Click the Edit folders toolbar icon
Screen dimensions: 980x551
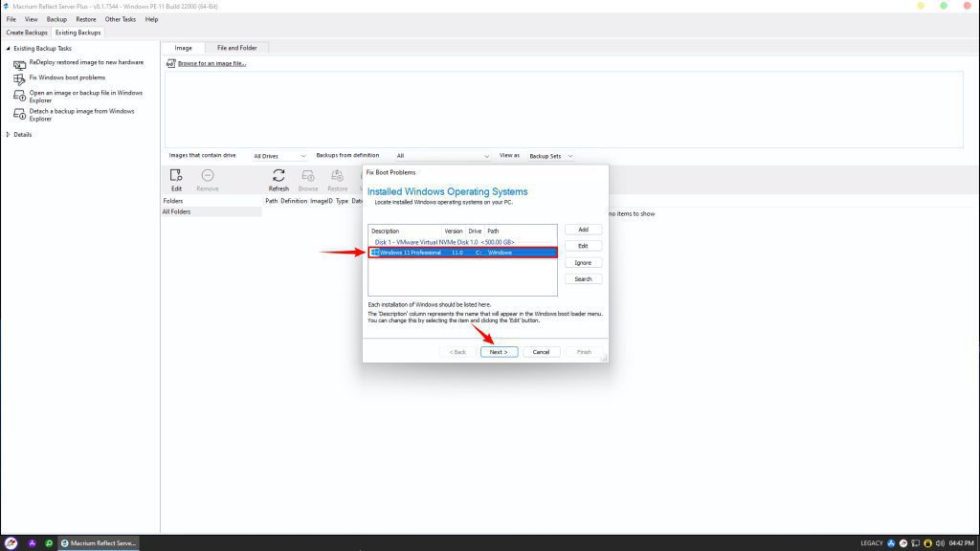[x=176, y=176]
